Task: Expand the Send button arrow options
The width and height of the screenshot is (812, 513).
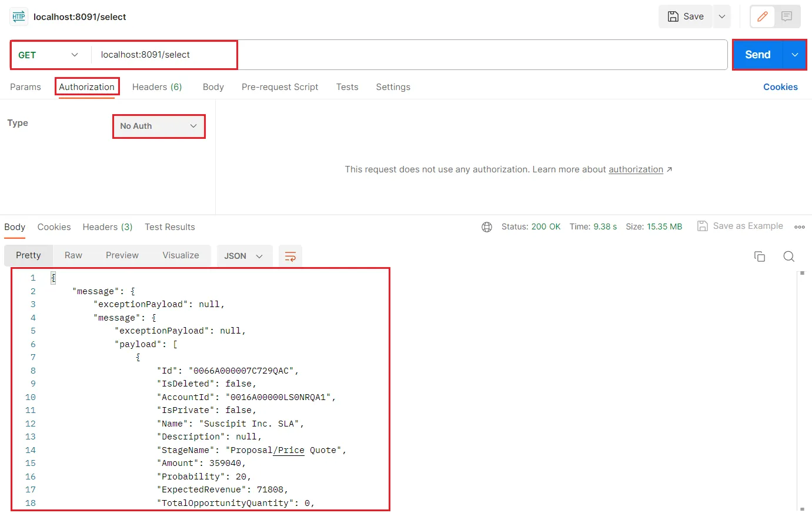Action: pos(794,55)
